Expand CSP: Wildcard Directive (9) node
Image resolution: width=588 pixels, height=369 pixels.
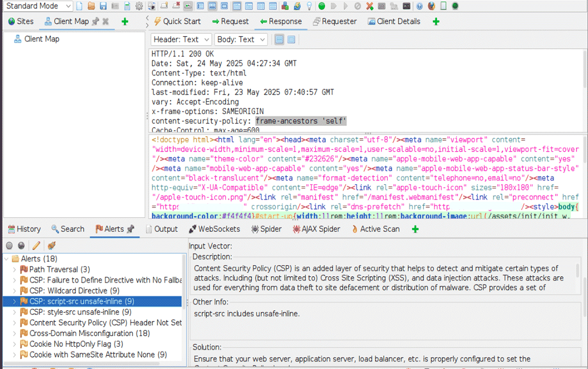tap(14, 291)
